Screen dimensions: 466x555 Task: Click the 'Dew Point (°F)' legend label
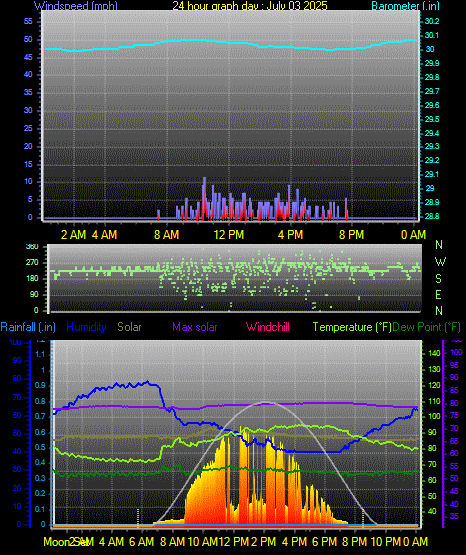coord(427,327)
